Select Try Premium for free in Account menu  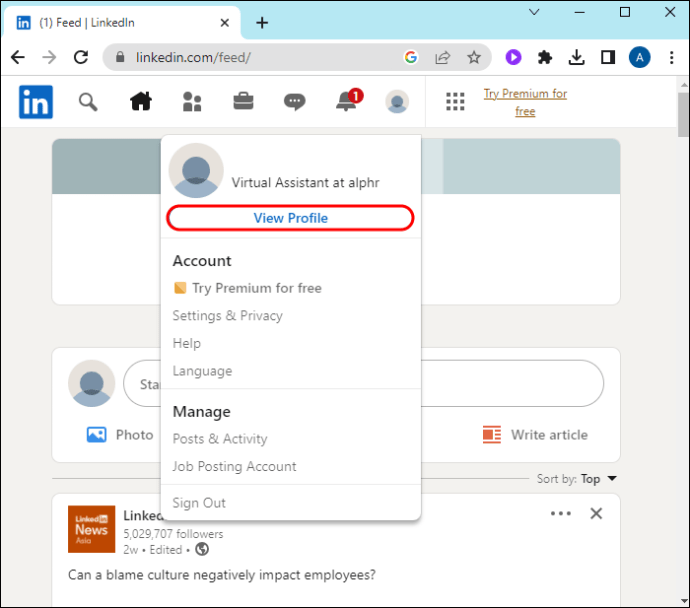(248, 288)
